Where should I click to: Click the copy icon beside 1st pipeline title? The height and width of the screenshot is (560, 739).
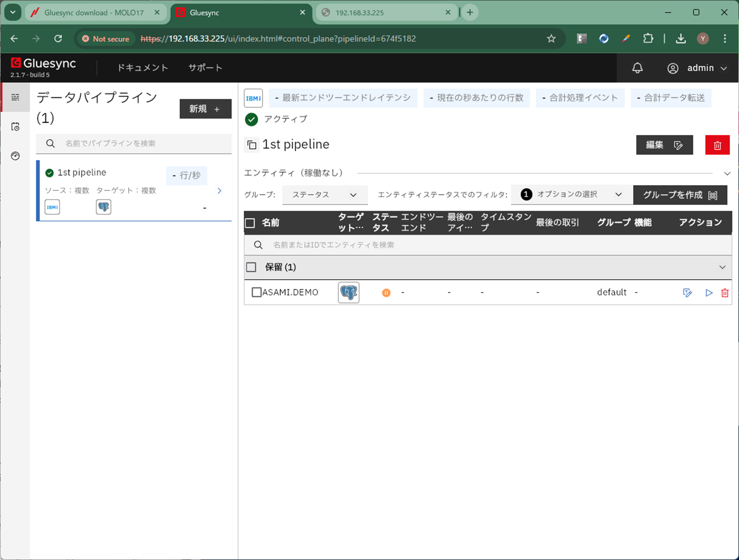tap(252, 145)
